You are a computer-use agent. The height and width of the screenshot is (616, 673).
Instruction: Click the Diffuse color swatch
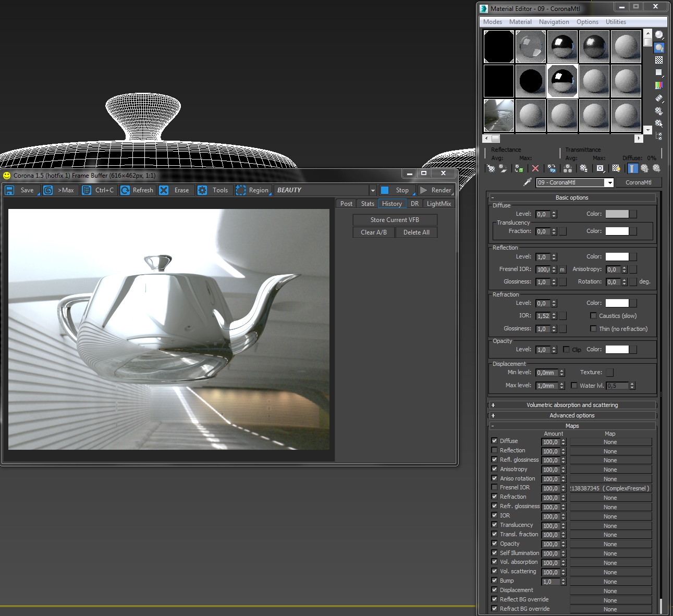point(617,214)
